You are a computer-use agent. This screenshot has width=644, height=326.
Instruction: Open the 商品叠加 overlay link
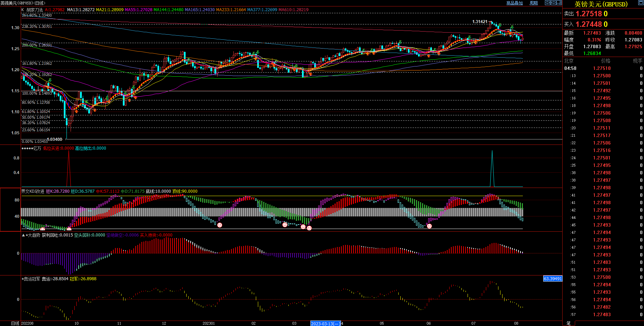pos(514,3)
